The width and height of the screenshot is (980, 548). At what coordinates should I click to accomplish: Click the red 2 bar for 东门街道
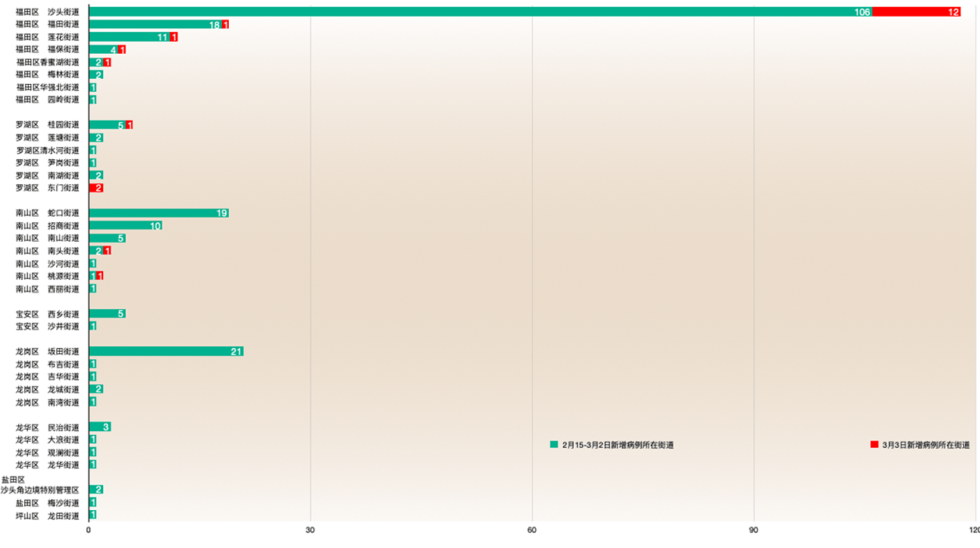(96, 188)
